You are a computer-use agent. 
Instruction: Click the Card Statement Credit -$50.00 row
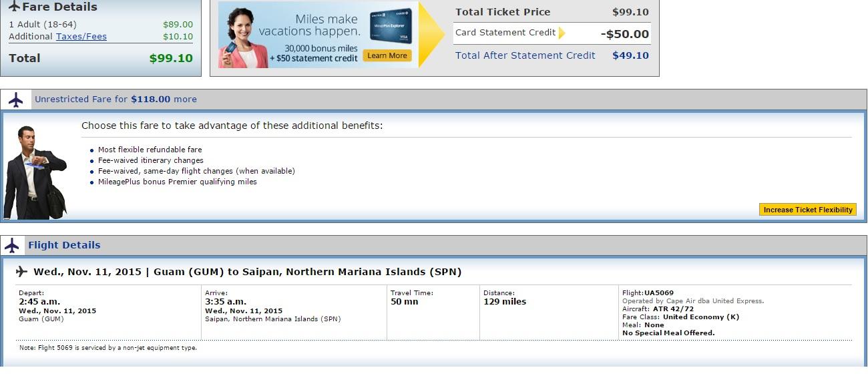click(x=552, y=33)
